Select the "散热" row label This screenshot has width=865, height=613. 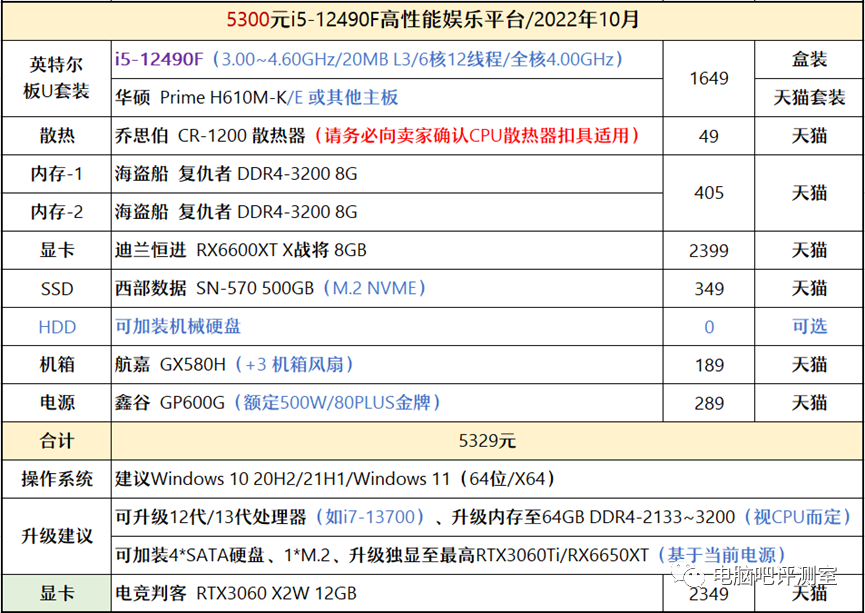(x=56, y=136)
